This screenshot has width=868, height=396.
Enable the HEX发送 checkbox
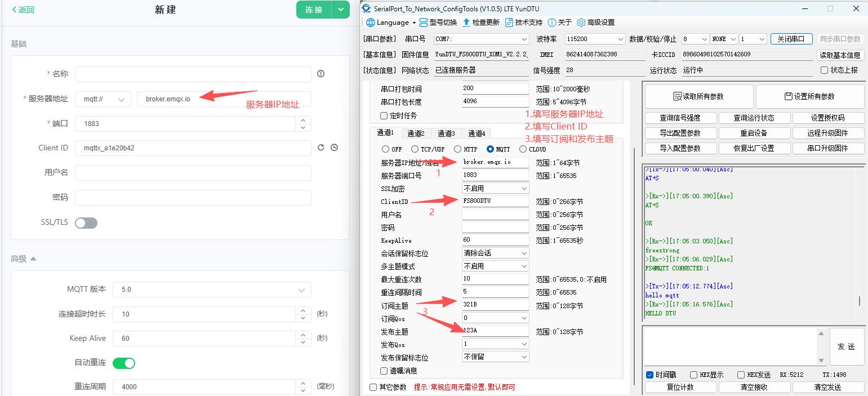741,375
